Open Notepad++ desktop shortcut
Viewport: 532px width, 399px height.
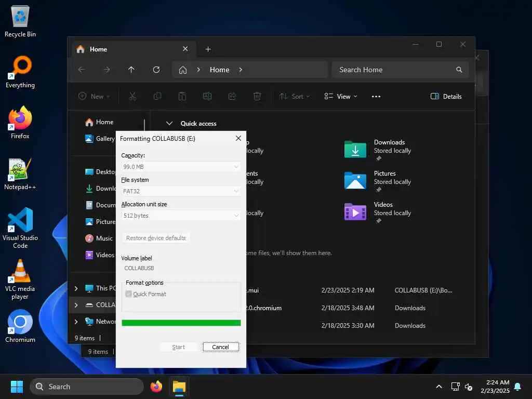(20, 174)
